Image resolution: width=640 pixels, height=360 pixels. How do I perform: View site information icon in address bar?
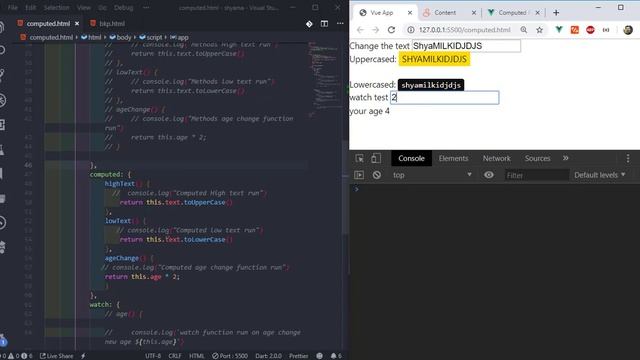coord(411,30)
